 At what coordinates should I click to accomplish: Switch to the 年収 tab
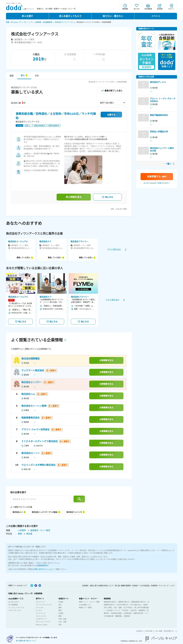tap(37, 76)
